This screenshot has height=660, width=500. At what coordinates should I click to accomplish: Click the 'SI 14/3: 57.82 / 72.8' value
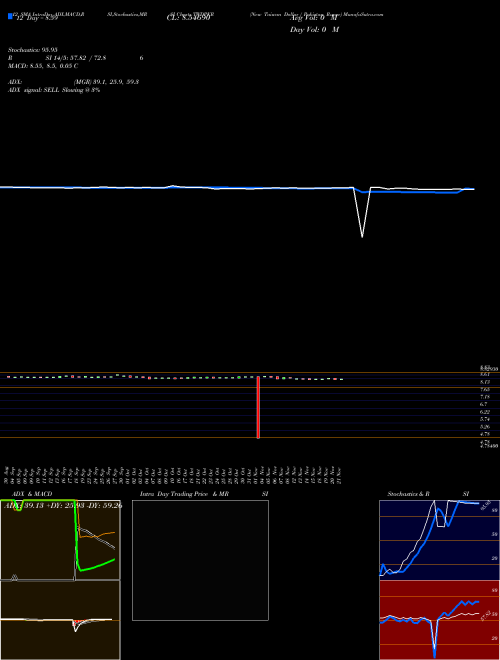click(x=76, y=58)
